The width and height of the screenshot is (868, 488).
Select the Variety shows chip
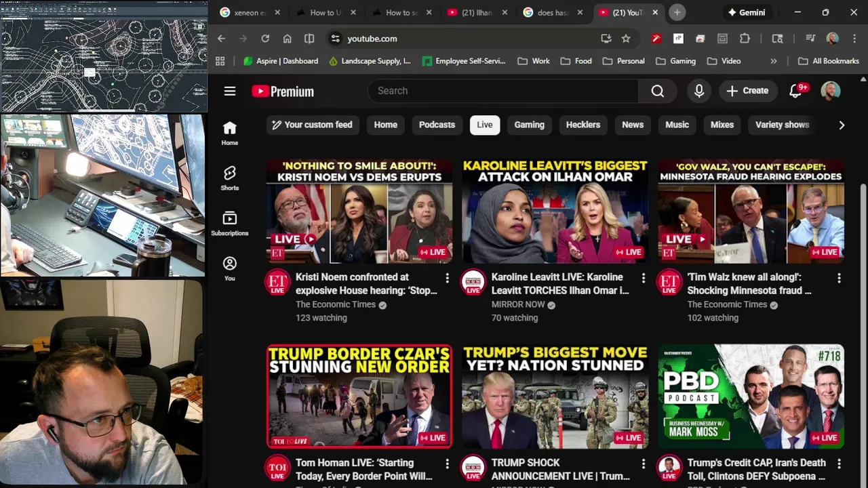coord(782,125)
